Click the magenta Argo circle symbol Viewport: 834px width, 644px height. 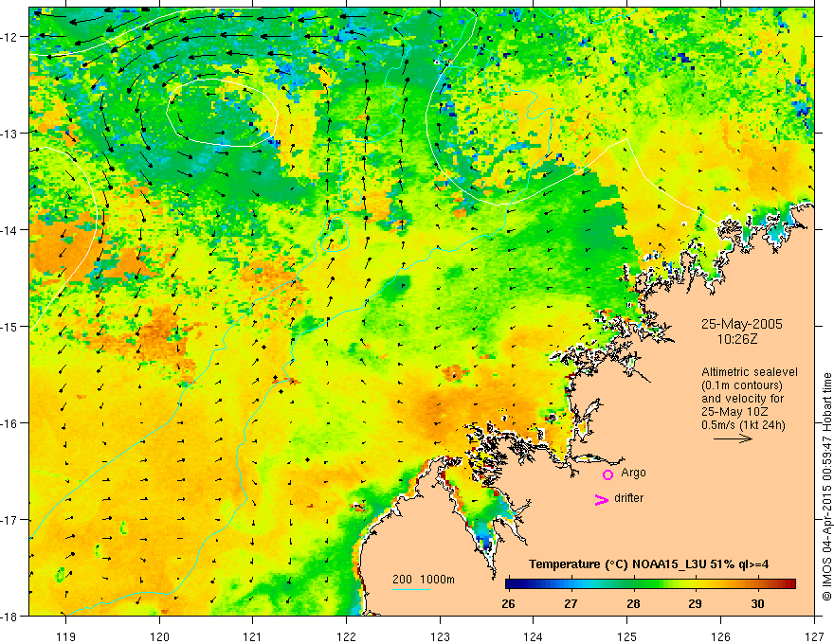coord(607,474)
